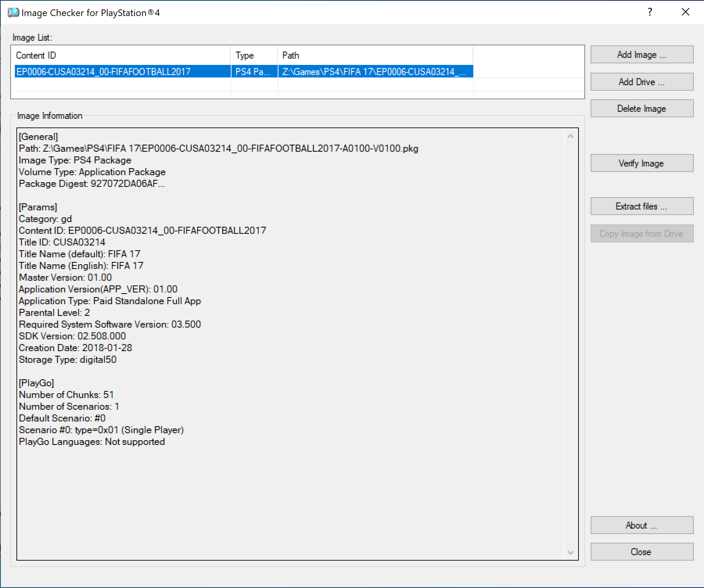Click the 'PS4 Pa...' type cell
This screenshot has width=704, height=588.
pos(254,72)
